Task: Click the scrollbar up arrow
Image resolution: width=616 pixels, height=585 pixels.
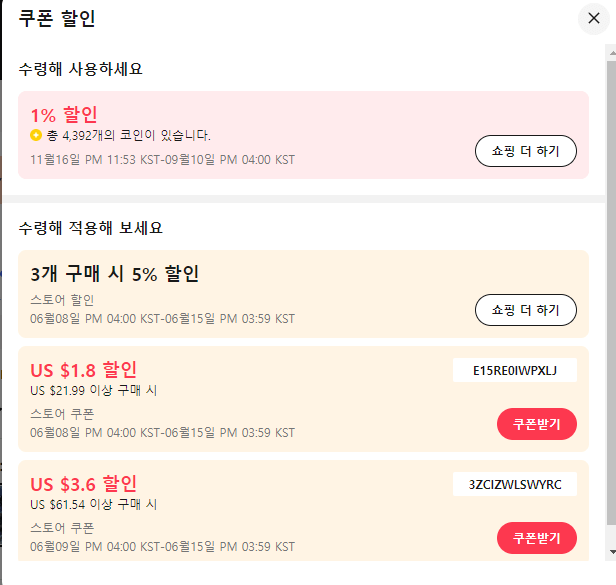Action: (x=612, y=53)
